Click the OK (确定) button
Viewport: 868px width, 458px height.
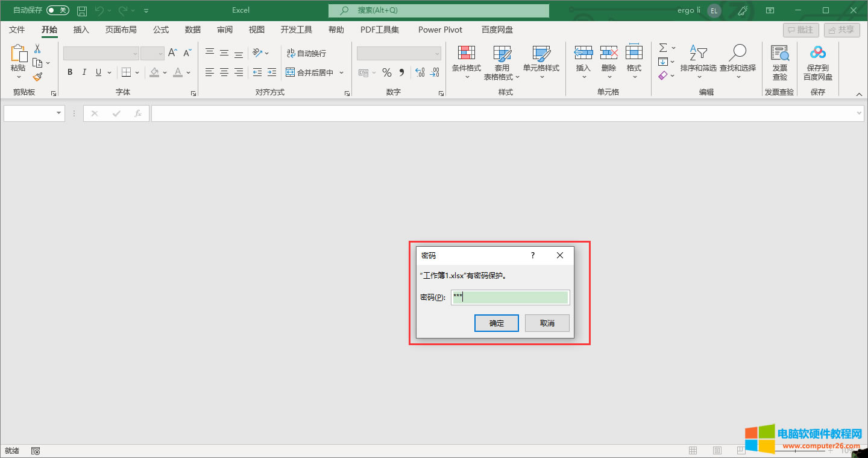[496, 323]
